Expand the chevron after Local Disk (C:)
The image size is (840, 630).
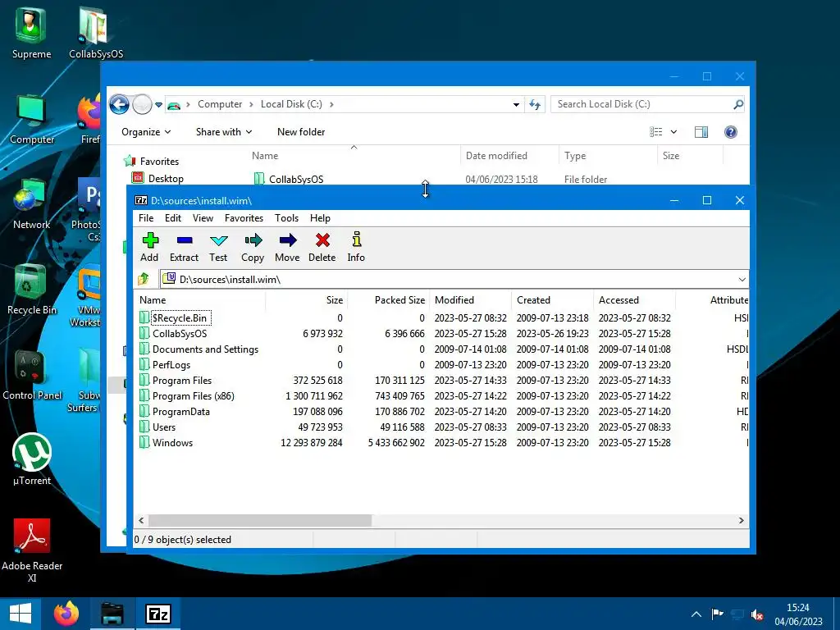pyautogui.click(x=331, y=104)
